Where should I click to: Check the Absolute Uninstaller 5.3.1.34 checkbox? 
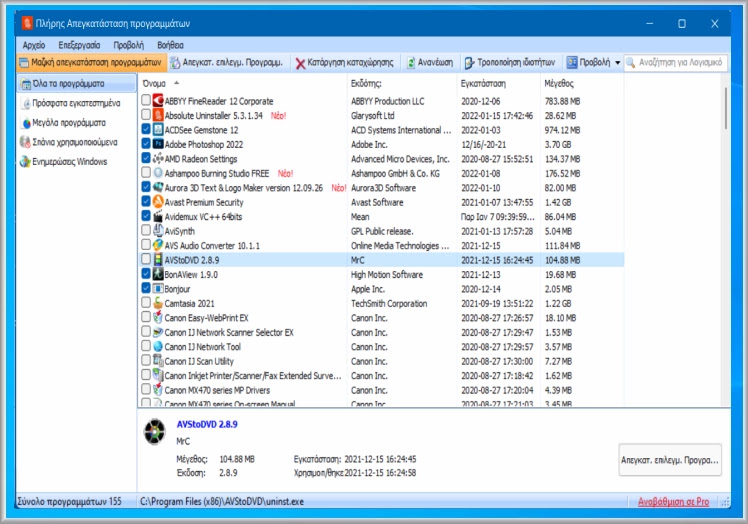(x=146, y=115)
